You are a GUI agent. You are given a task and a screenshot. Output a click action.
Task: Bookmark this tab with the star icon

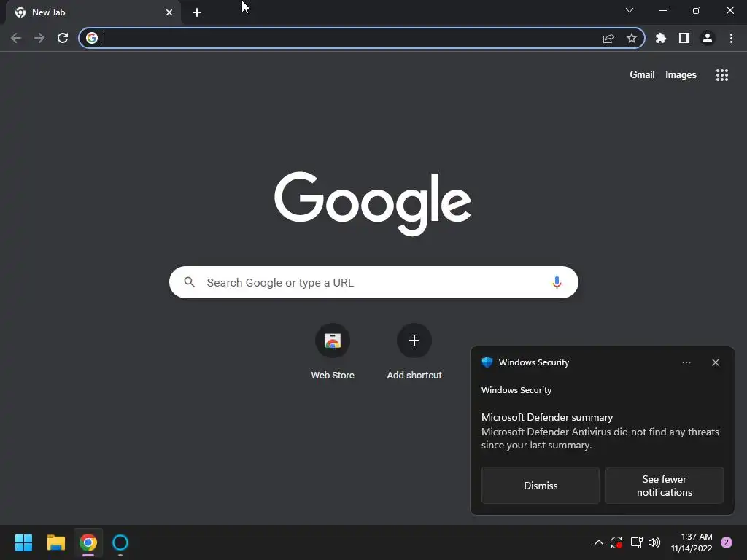pyautogui.click(x=632, y=38)
